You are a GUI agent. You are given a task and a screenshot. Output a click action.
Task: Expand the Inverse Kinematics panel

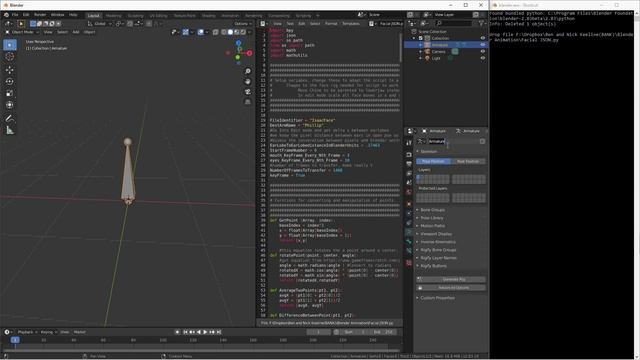(x=438, y=242)
